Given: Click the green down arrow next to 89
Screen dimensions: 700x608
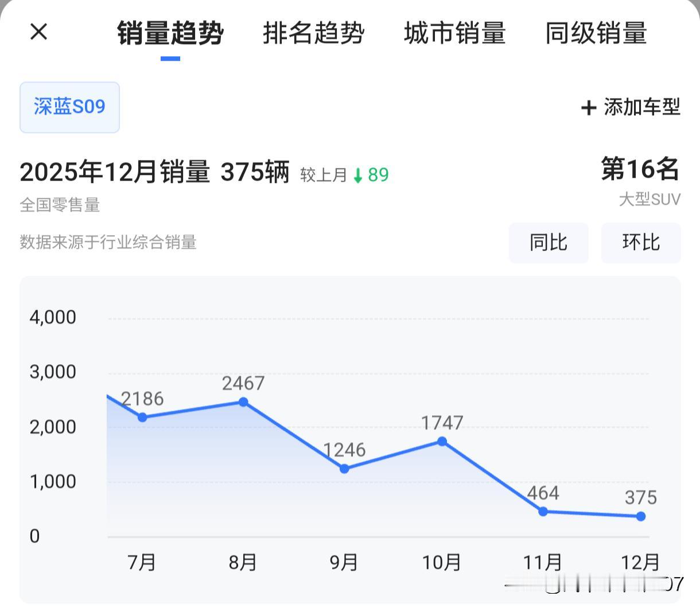Looking at the screenshot, I should 358,175.
